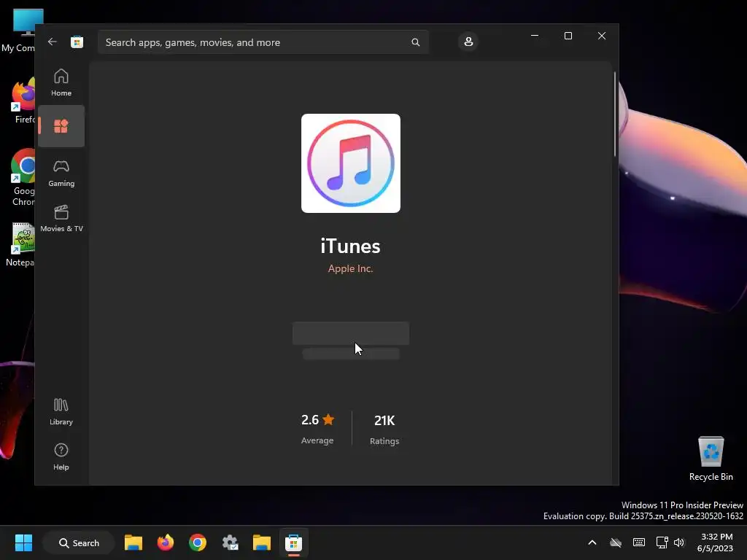This screenshot has width=747, height=560.
Task: Open the settings gear taskbar icon
Action: tap(230, 542)
